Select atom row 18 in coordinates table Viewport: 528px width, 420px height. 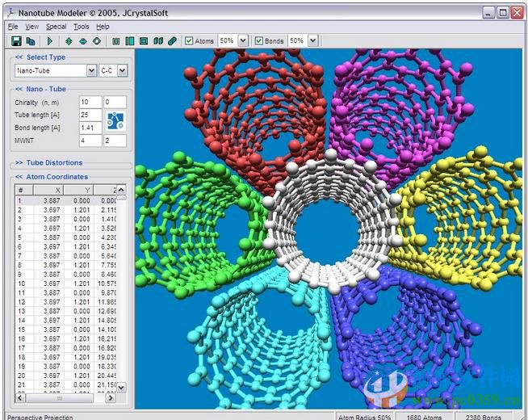tap(66, 357)
